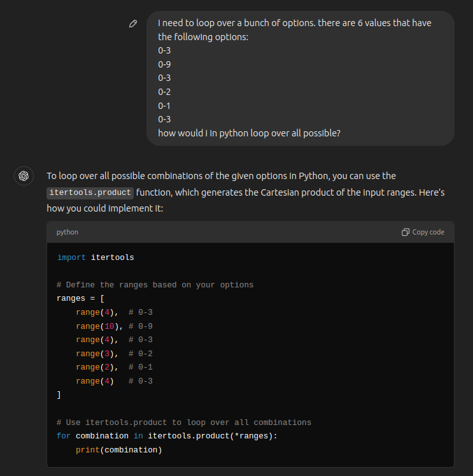
Task: Click the closing bracket of ranges list
Action: click(x=59, y=395)
